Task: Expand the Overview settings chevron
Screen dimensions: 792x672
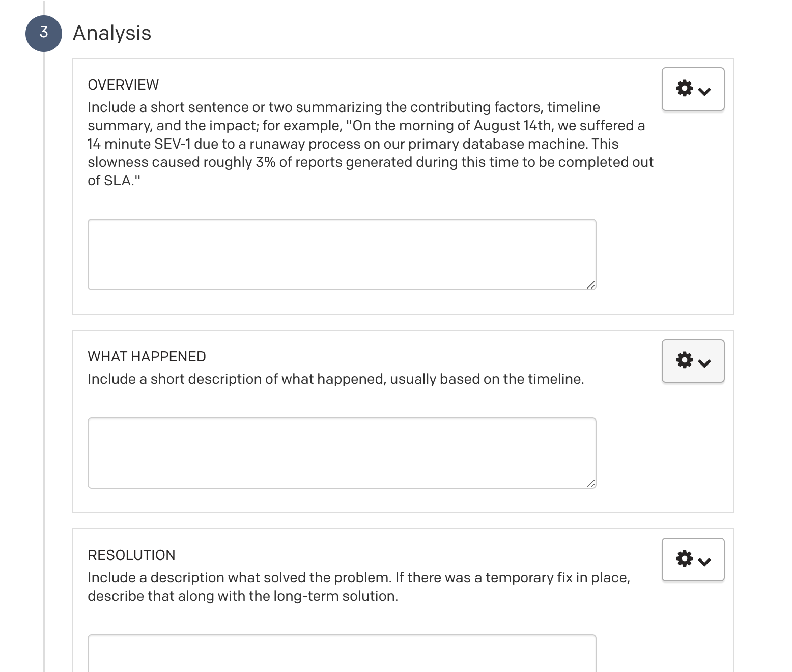Action: click(x=705, y=92)
